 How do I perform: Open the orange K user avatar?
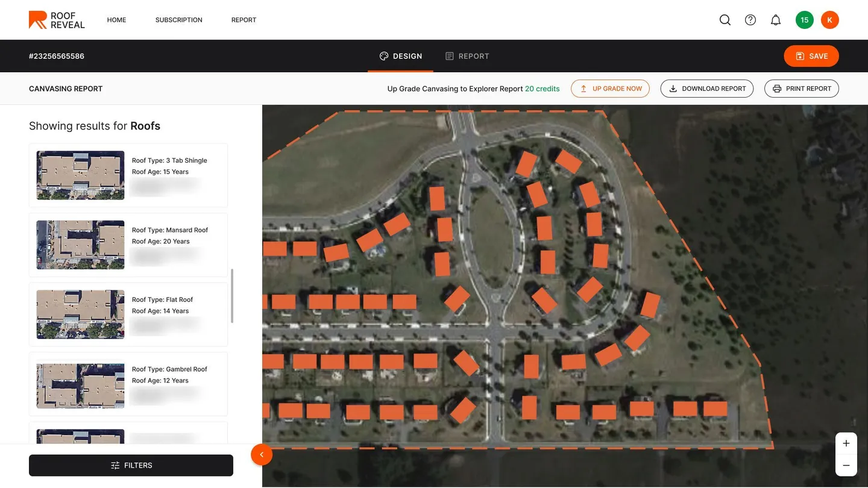click(830, 20)
